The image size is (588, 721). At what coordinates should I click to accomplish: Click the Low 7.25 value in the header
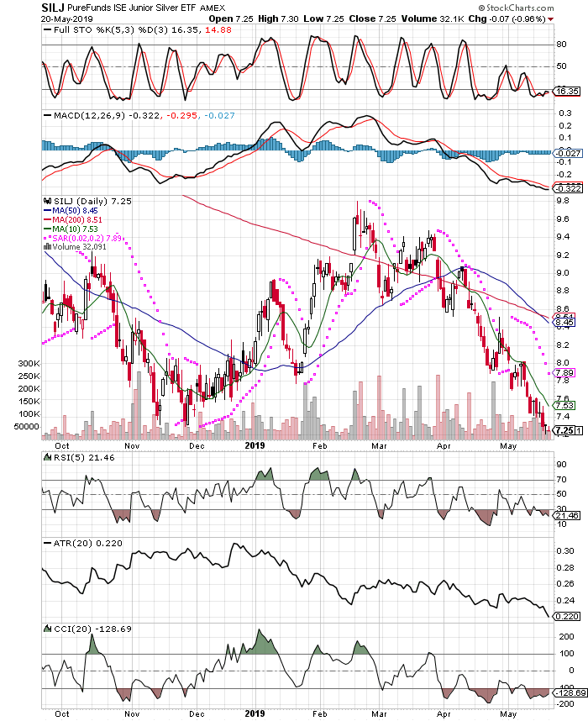pyautogui.click(x=323, y=18)
